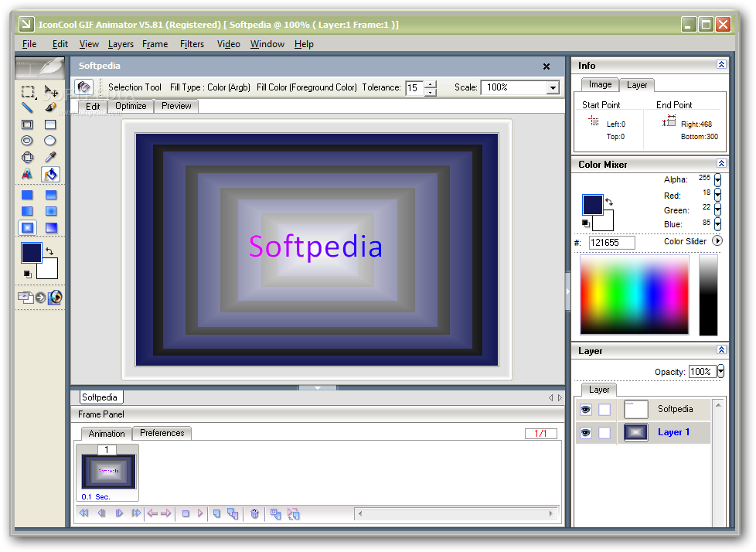This screenshot has width=756, height=552.
Task: Delete frame with trash icon
Action: tap(254, 514)
